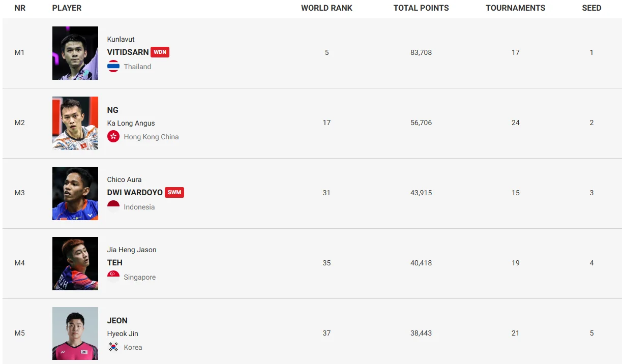This screenshot has height=364, width=622.
Task: Open Ng Ka Long Angus's player photo
Action: click(x=75, y=123)
